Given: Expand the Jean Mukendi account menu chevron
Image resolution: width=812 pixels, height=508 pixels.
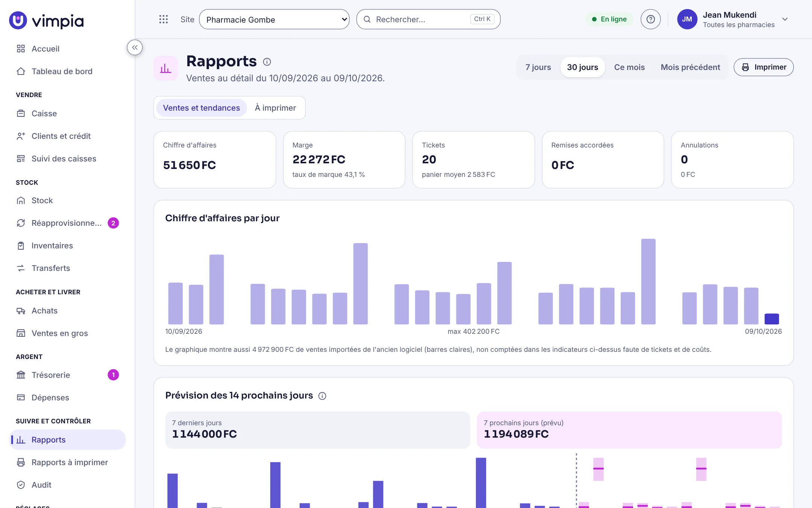Looking at the screenshot, I should point(785,19).
